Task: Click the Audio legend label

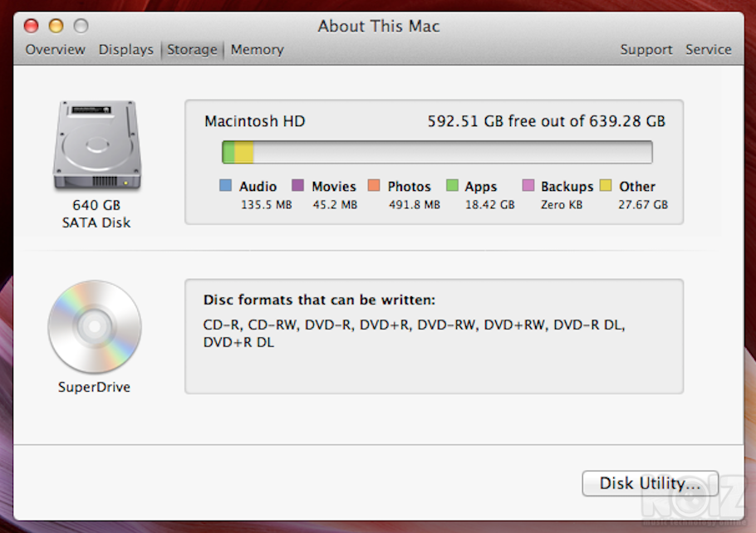Action: coord(258,187)
